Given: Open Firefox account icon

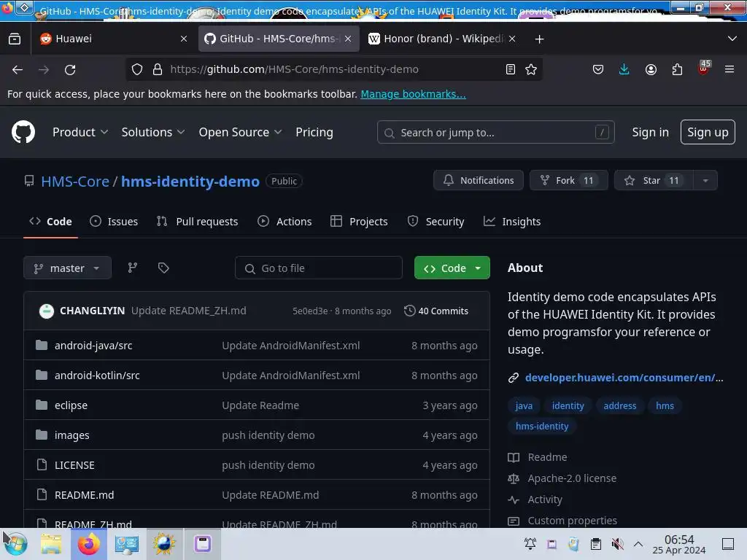Looking at the screenshot, I should [651, 69].
